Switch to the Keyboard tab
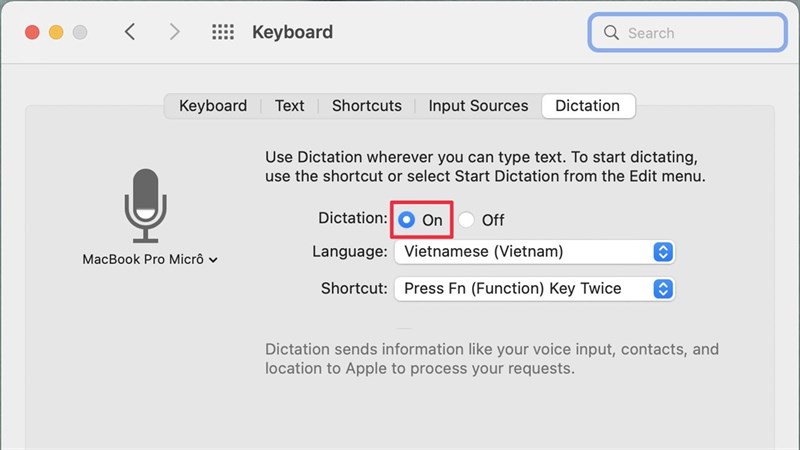 point(213,106)
